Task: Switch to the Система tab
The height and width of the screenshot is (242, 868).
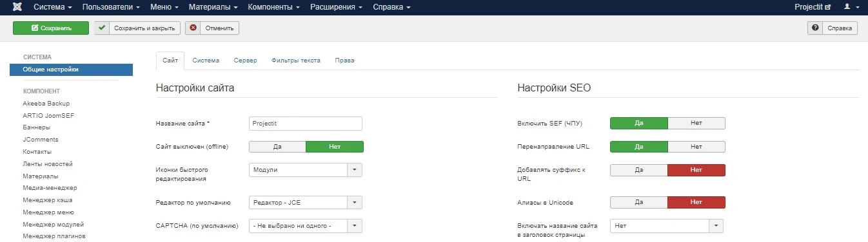Action: point(206,60)
